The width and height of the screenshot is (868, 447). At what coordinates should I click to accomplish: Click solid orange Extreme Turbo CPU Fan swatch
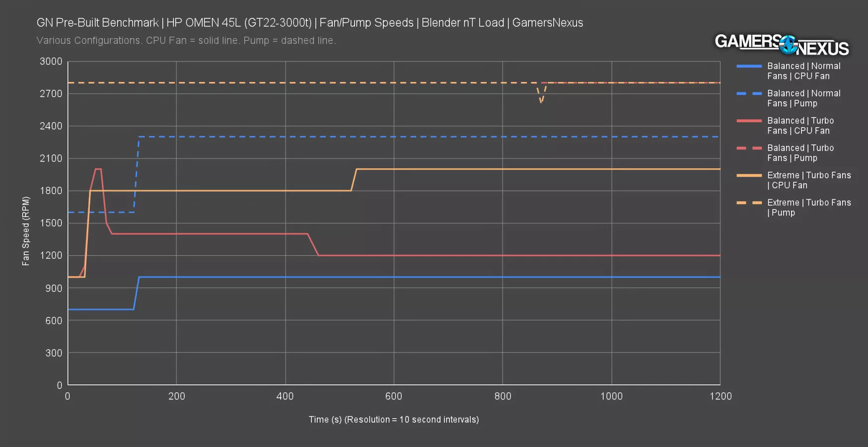(749, 175)
